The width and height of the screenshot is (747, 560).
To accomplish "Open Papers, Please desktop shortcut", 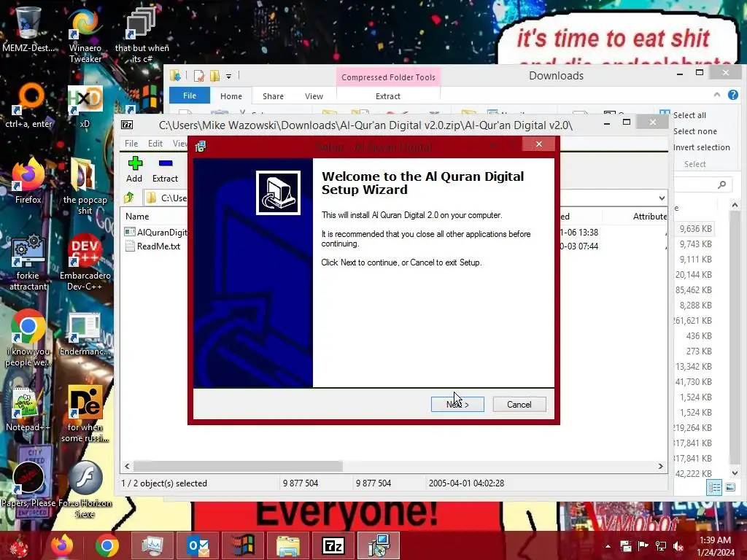I will click(28, 485).
